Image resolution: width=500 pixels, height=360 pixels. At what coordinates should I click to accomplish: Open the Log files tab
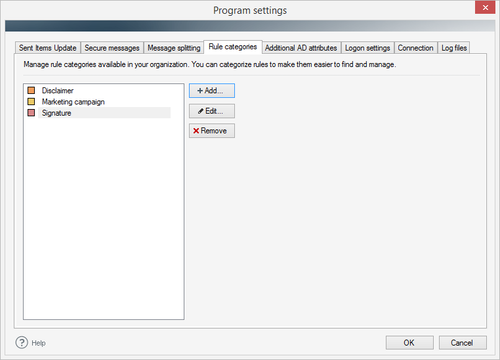point(454,48)
